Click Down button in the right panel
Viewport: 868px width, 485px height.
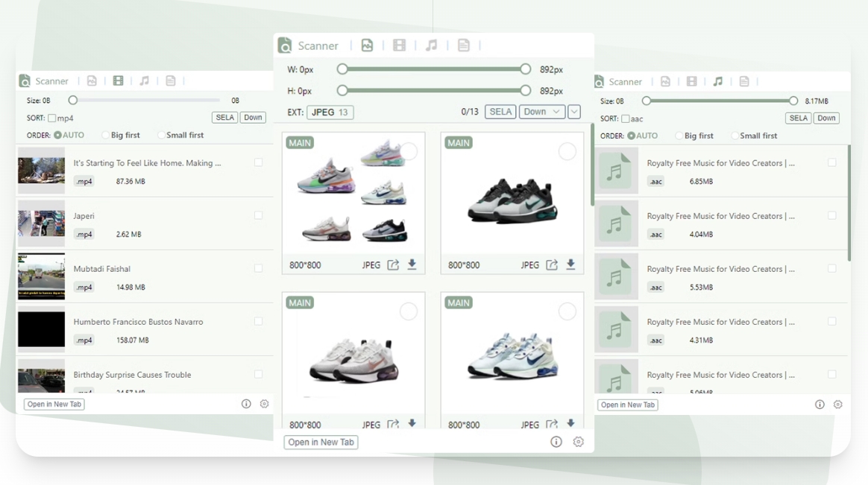coord(826,118)
